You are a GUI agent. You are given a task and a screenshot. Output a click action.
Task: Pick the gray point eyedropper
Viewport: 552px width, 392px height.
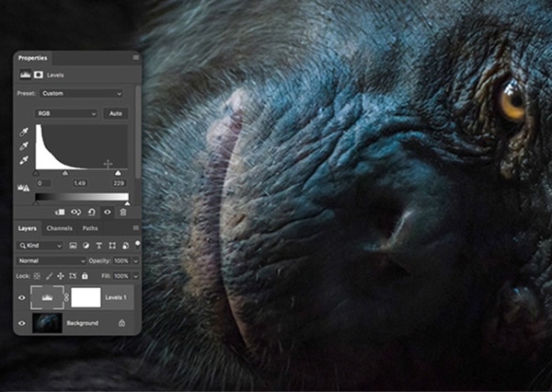pos(24,146)
